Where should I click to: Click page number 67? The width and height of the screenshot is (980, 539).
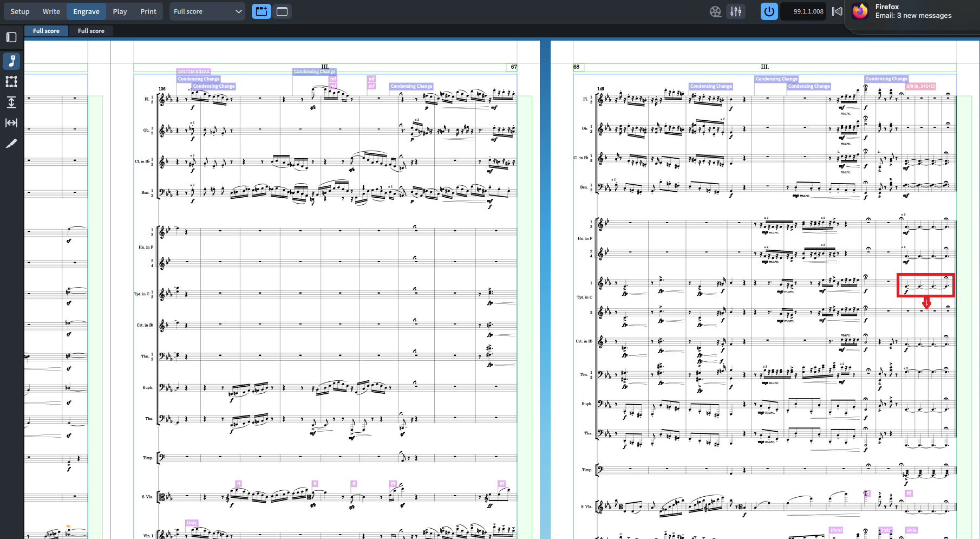(514, 67)
